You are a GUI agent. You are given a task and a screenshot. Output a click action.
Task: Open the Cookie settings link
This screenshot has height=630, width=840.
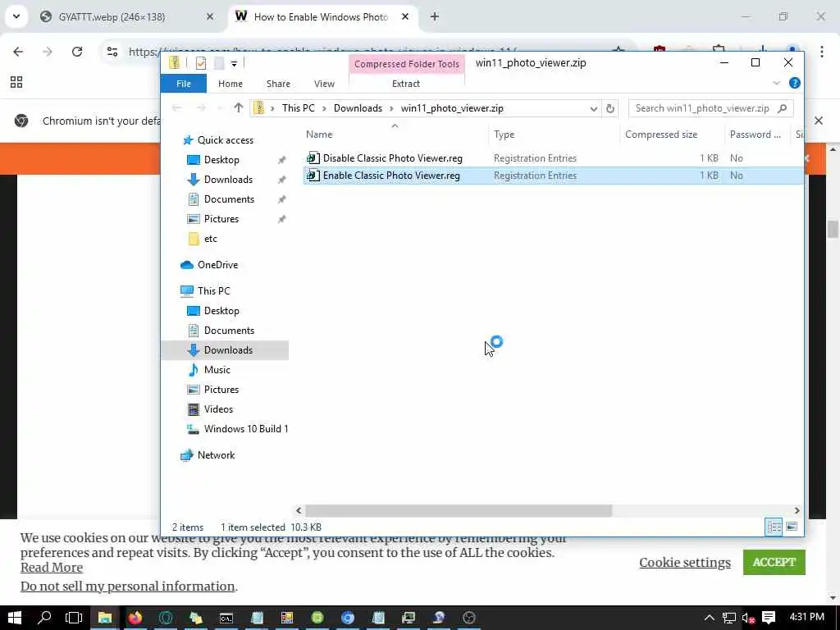click(x=685, y=563)
